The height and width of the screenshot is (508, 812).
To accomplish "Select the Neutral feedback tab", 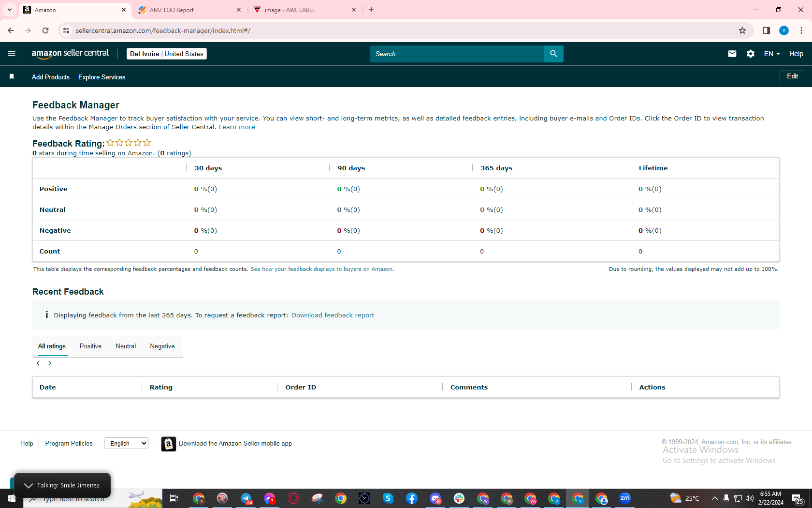I will coord(126,346).
